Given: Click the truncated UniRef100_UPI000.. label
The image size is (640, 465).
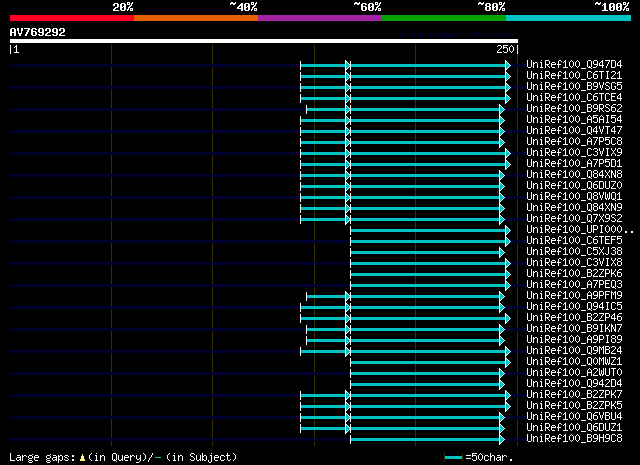Looking at the screenshot, I should [580, 230].
